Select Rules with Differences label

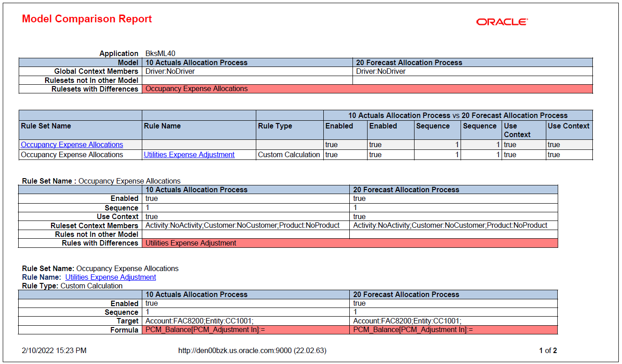tap(100, 243)
